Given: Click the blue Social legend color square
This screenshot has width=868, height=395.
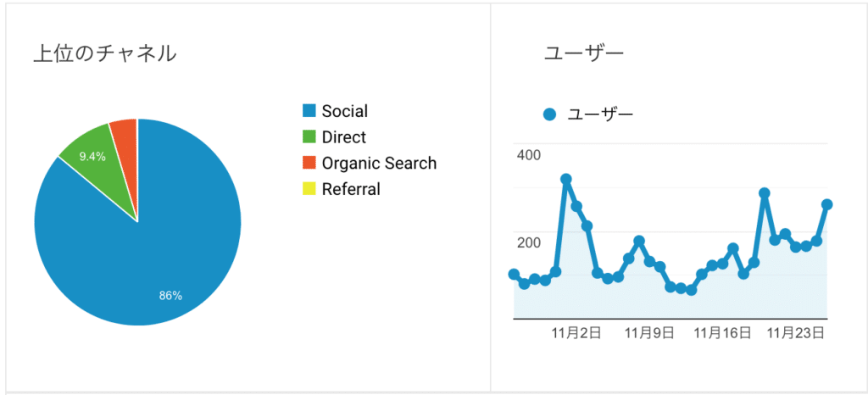Looking at the screenshot, I should point(309,111).
